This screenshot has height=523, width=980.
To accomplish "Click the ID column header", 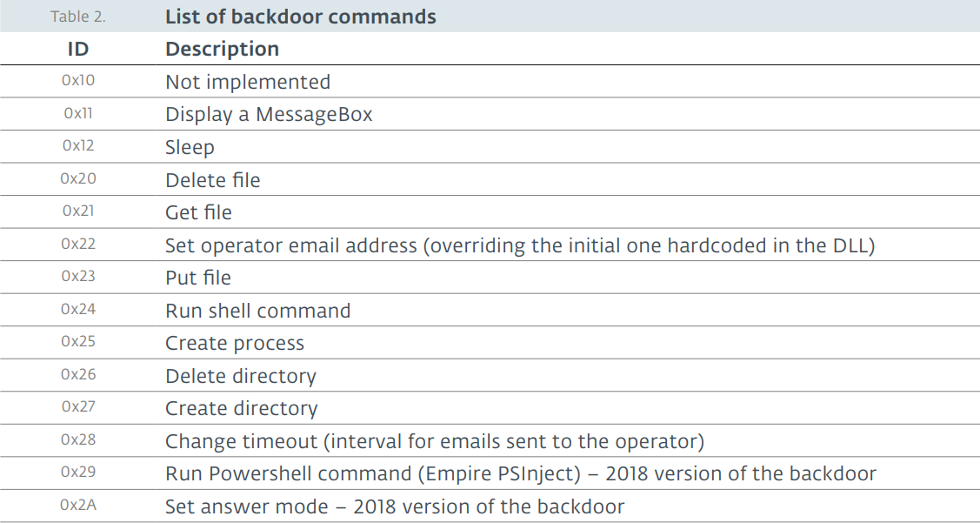I will [78, 49].
